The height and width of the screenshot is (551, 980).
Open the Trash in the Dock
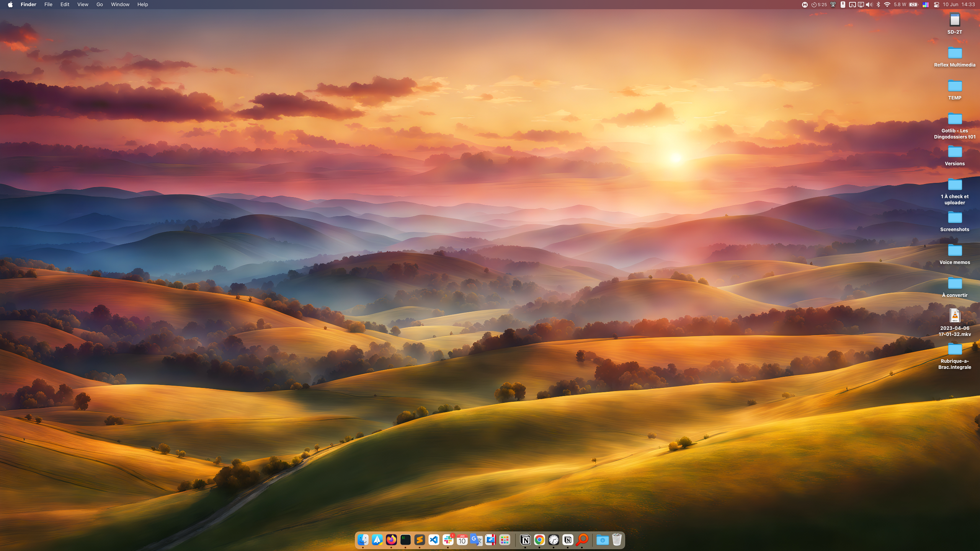(616, 540)
